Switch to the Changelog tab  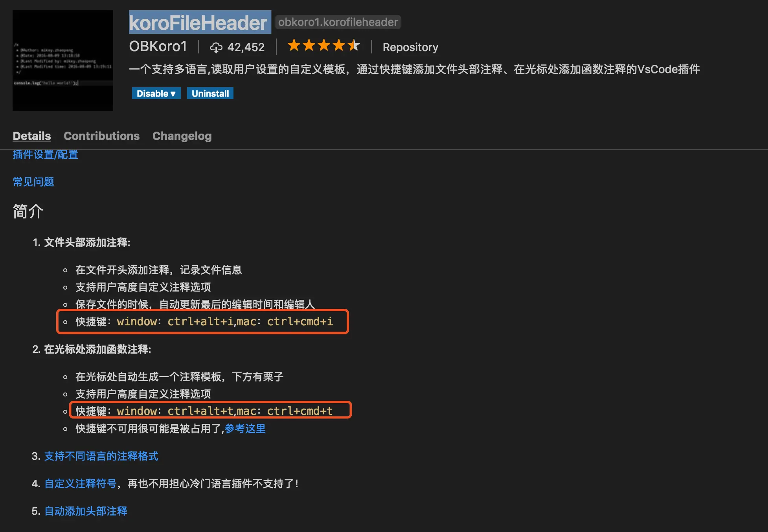pos(182,136)
